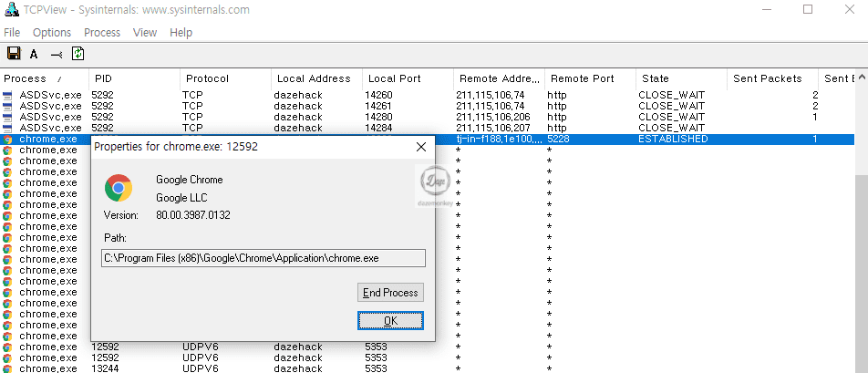868x373 pixels.
Task: Sort by Process column header
Action: [45, 78]
